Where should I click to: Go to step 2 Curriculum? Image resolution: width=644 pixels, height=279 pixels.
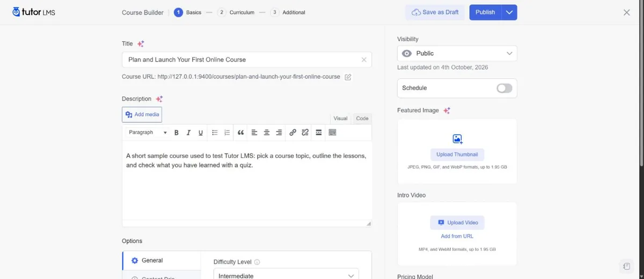click(236, 12)
